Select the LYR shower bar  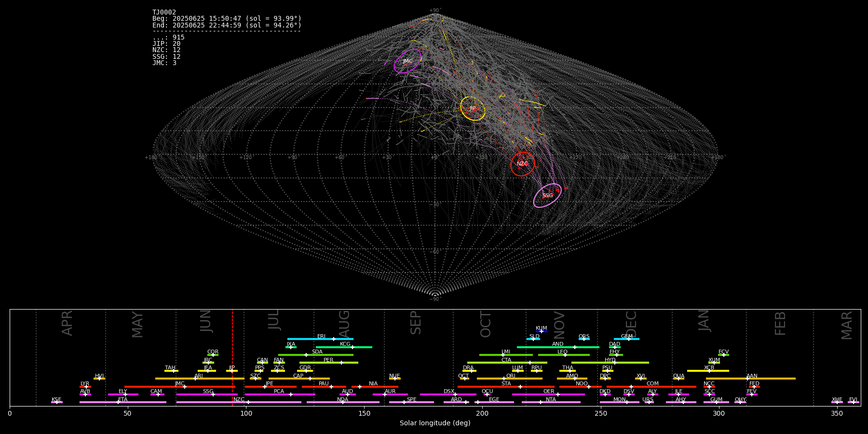[x=85, y=386]
